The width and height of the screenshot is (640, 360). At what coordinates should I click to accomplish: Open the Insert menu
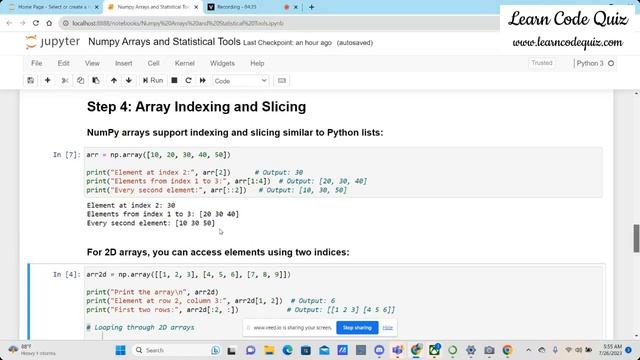pyautogui.click(x=124, y=63)
